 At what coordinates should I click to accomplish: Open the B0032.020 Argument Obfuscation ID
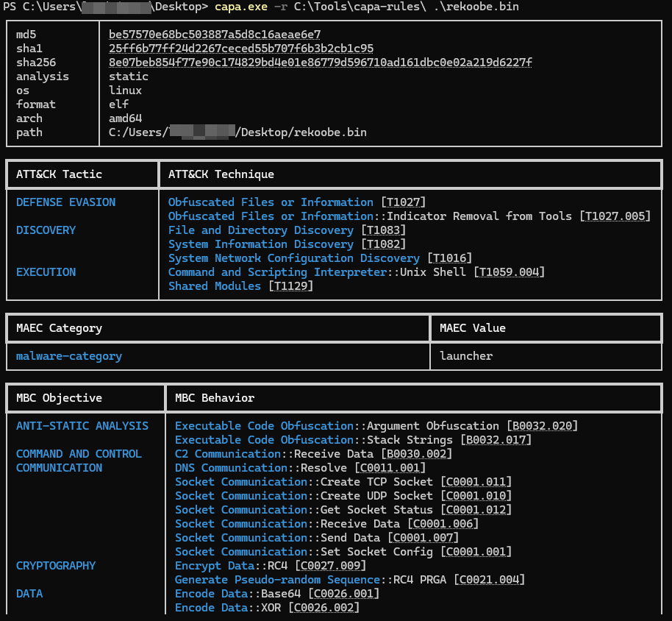(x=543, y=426)
